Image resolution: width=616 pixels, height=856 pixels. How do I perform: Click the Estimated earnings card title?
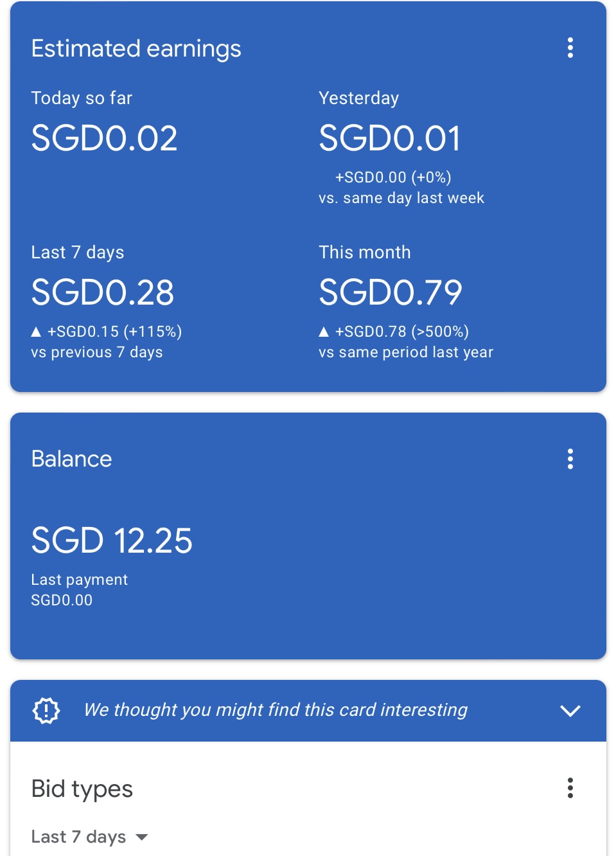(136, 49)
